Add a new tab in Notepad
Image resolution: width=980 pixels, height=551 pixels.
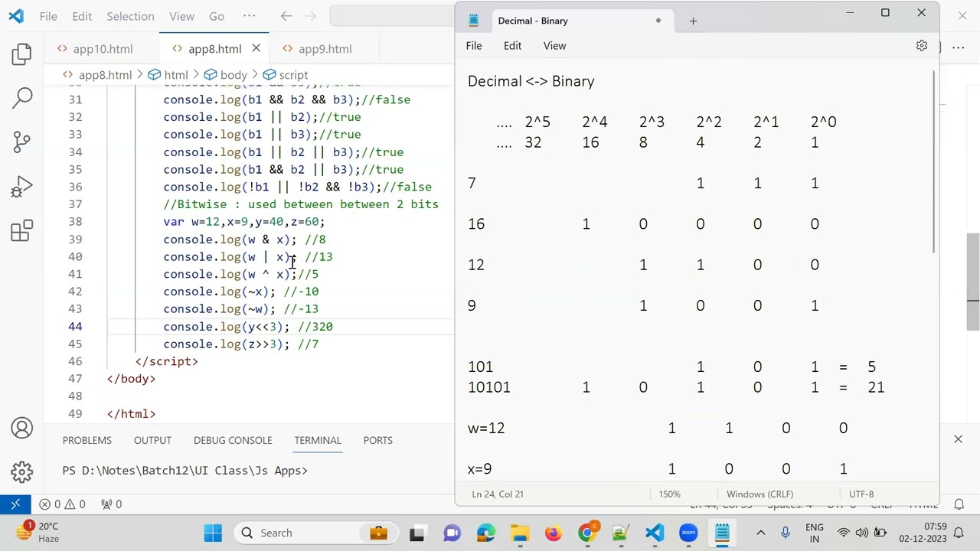click(x=693, y=21)
